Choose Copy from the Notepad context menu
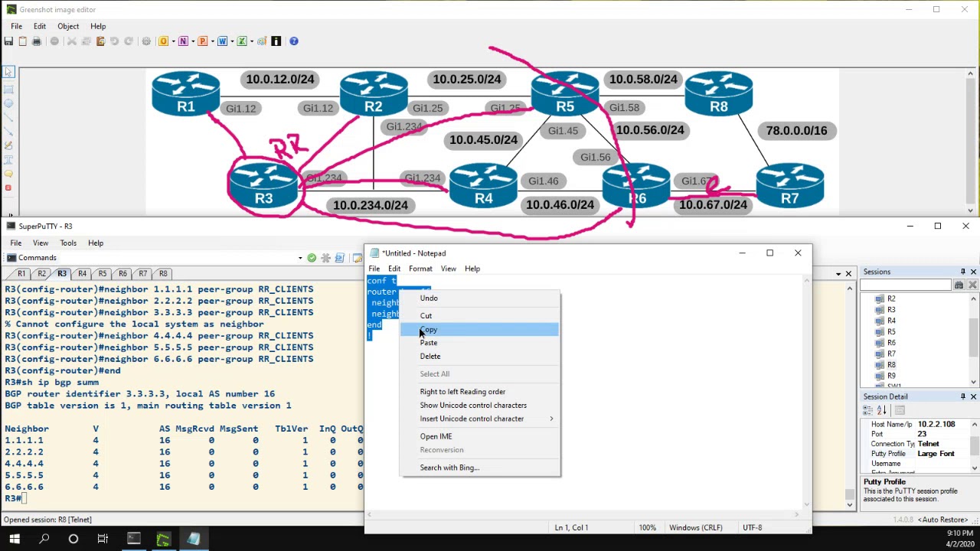This screenshot has height=551, width=980. click(x=479, y=330)
